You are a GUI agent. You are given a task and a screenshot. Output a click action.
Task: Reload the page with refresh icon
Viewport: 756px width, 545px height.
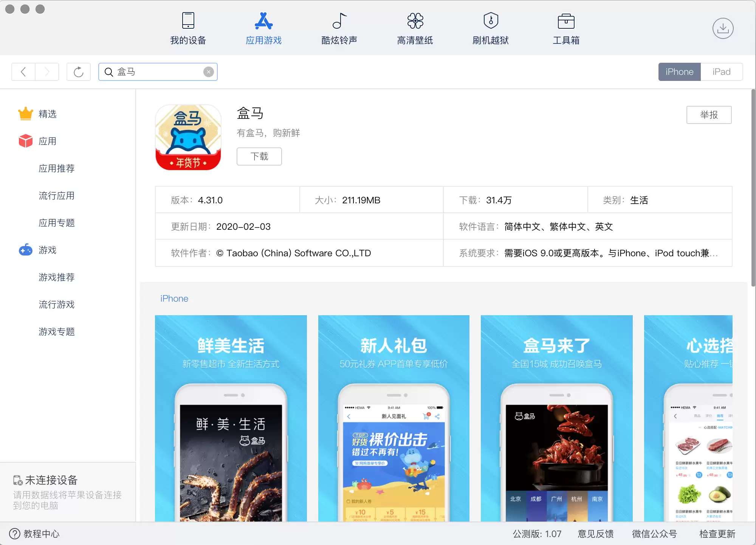click(79, 72)
